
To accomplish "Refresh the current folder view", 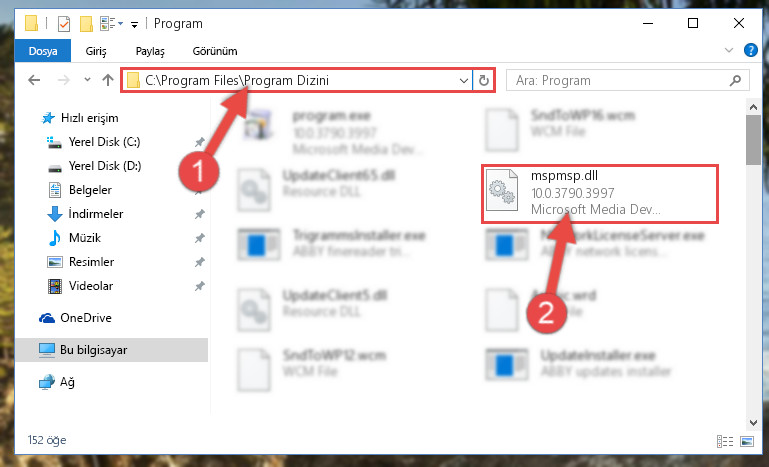I will point(484,80).
